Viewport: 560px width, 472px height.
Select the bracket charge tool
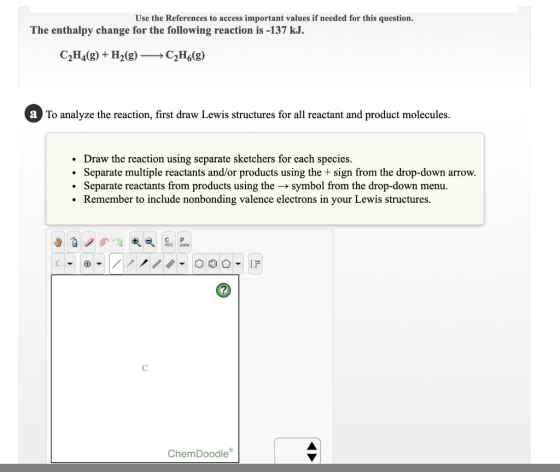(255, 264)
